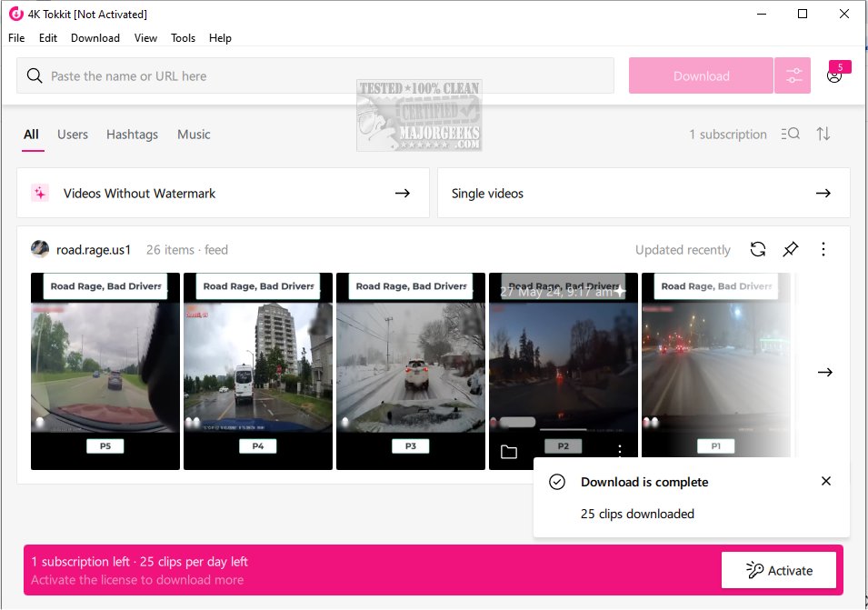Click the 25 clips downloaded message

637,514
